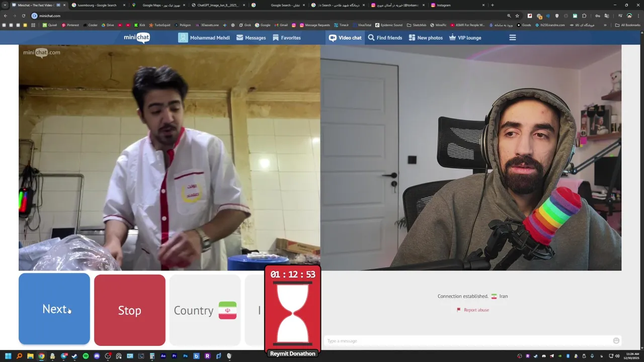Open New photos section
The image size is (644, 362).
click(426, 38)
